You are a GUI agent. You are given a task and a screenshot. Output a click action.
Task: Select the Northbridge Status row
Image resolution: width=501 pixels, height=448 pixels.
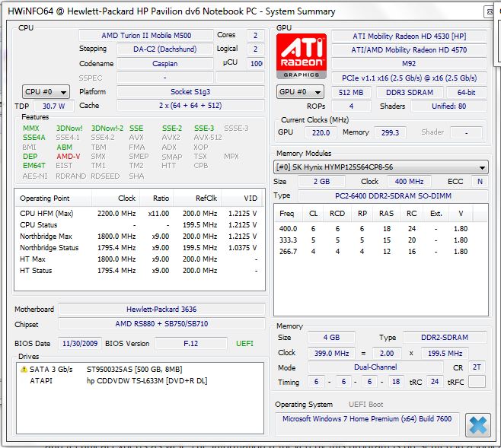139,248
